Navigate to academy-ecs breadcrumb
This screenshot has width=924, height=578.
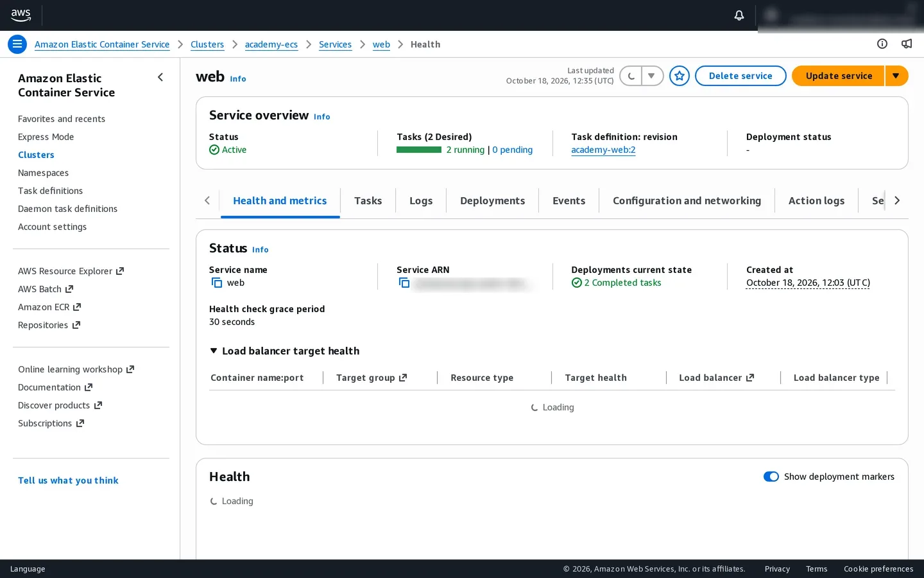[x=271, y=44]
